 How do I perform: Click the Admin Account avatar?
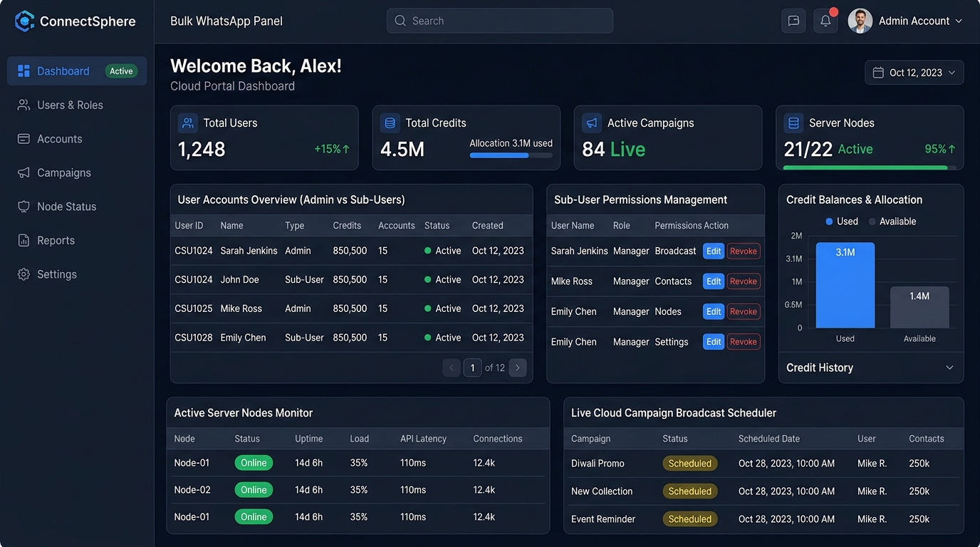point(860,21)
